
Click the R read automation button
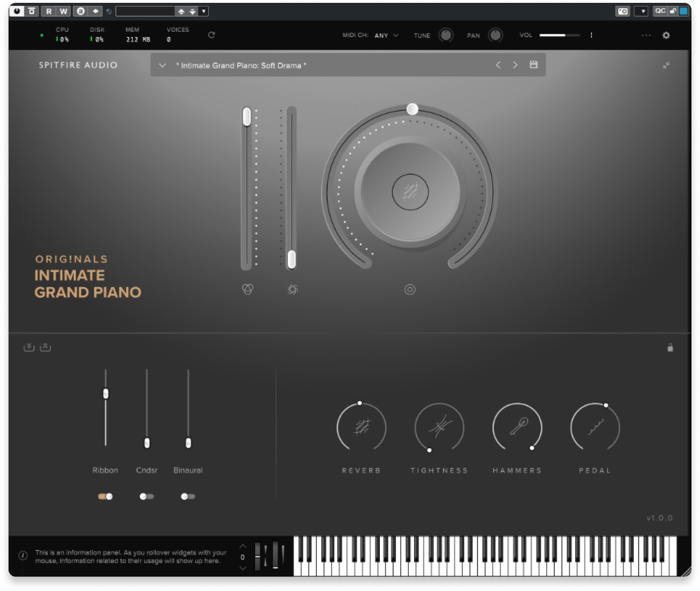pyautogui.click(x=49, y=11)
